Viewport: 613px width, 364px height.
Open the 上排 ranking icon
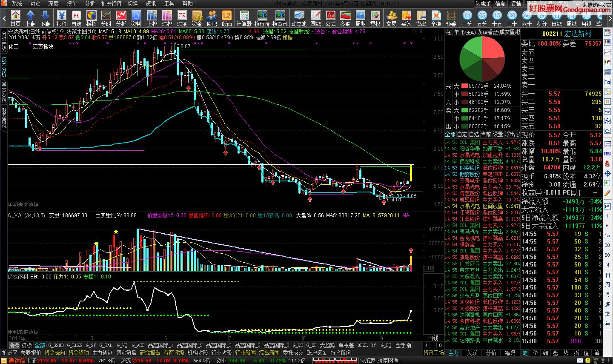152,18
